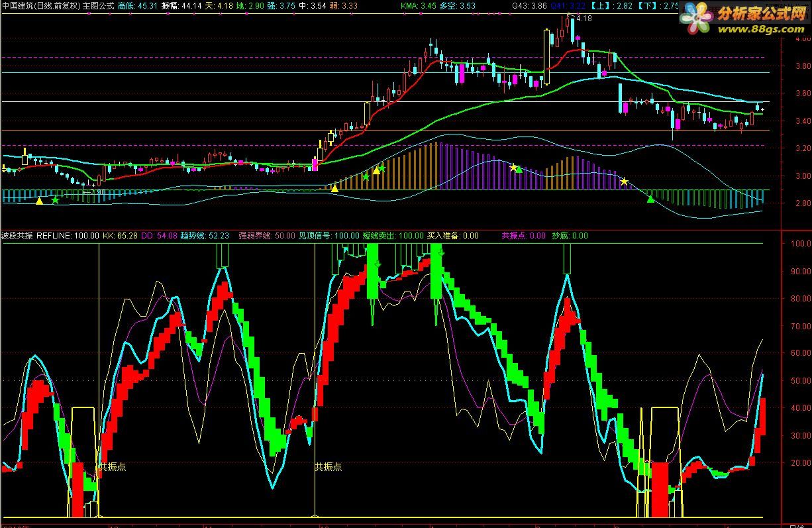Viewport: 812px width, 528px height.
Task: Click the 3.80 price axis label
Action: click(x=802, y=66)
